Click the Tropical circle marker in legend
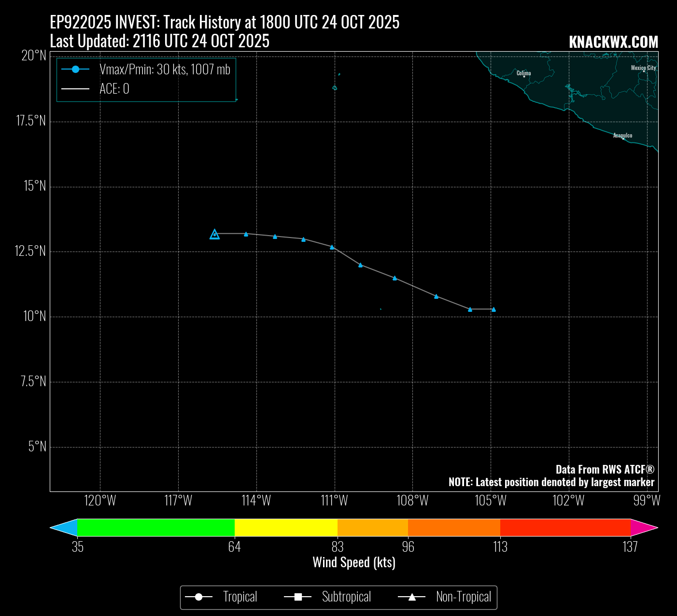 coord(198,597)
